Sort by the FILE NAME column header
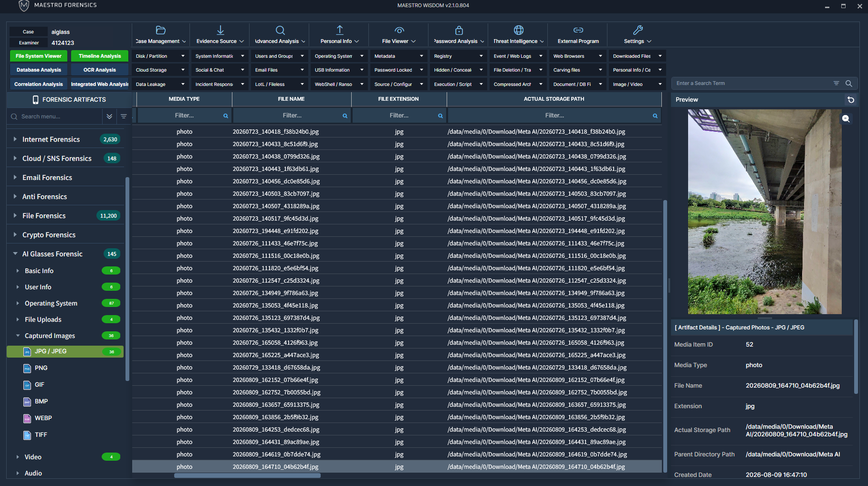 click(292, 99)
